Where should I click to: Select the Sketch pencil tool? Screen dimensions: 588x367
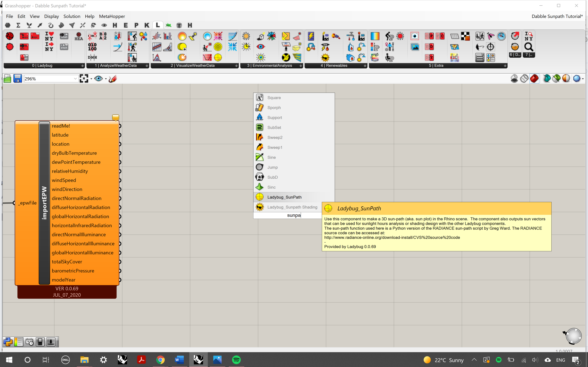113,79
